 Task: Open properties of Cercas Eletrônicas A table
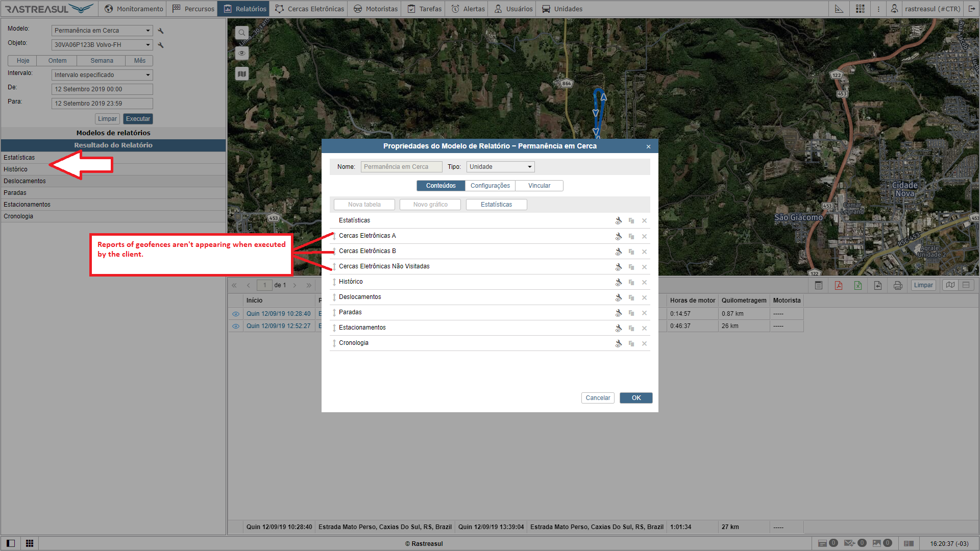[x=618, y=236]
